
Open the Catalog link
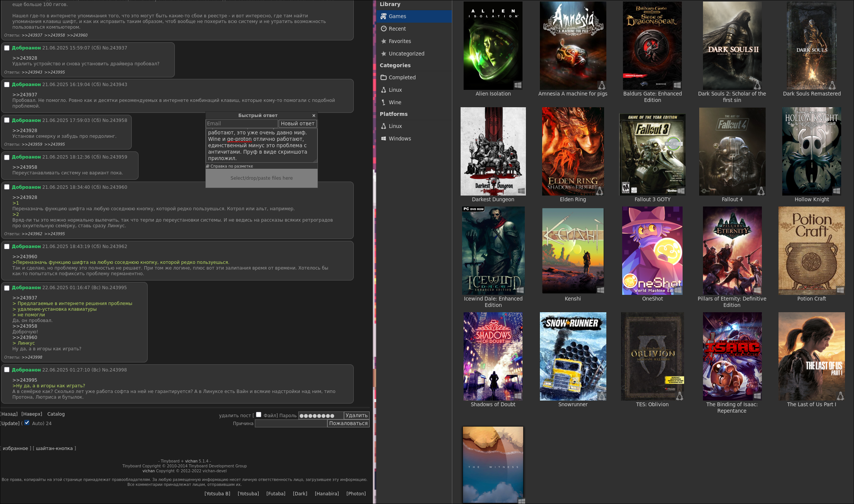[x=56, y=414]
